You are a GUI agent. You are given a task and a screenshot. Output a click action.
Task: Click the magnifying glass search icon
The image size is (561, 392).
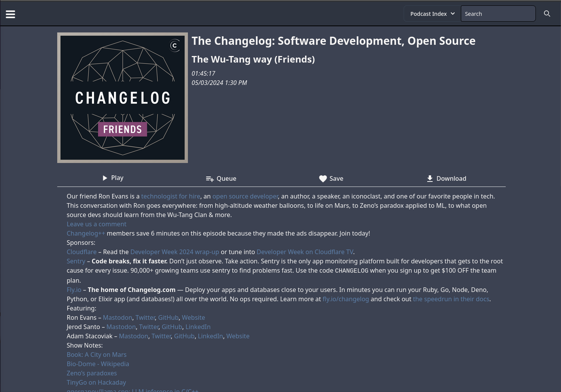[547, 14]
